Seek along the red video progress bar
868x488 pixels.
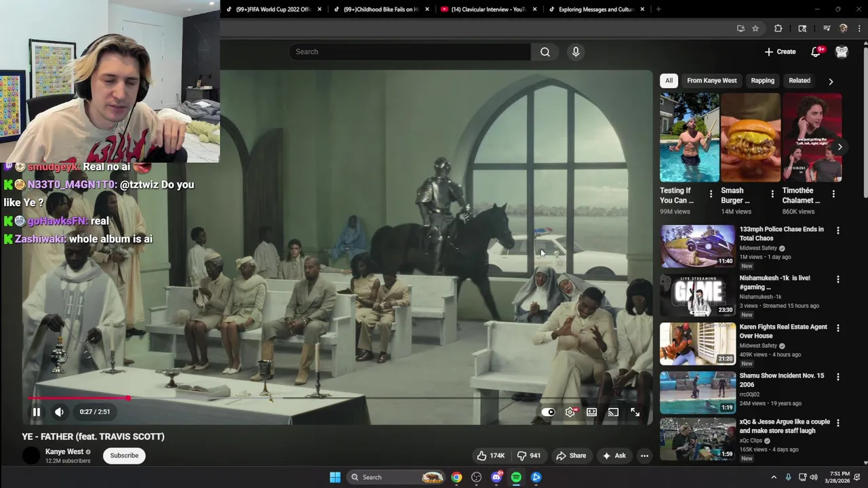(339, 398)
